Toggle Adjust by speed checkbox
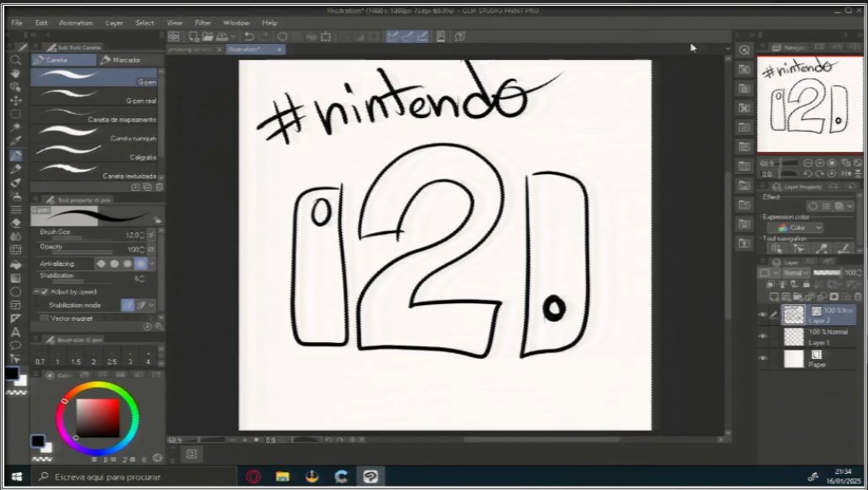 [x=45, y=291]
